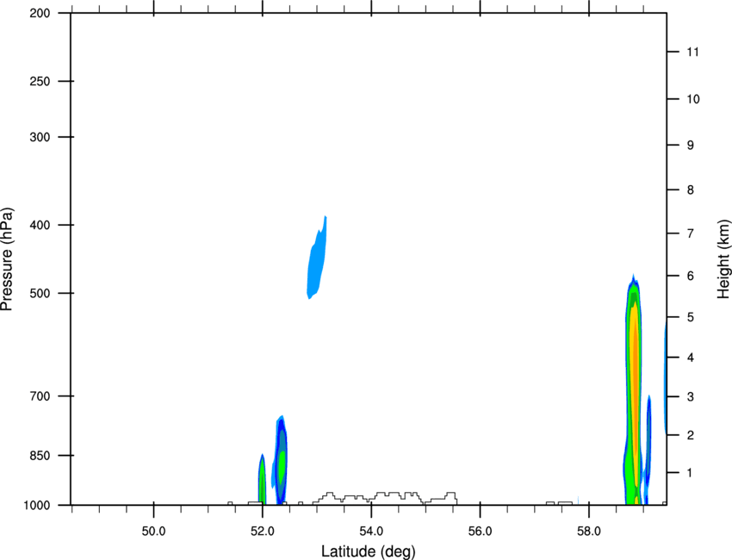The image size is (732, 560).
Task: Click the 2 km height label
Action: coord(690,435)
